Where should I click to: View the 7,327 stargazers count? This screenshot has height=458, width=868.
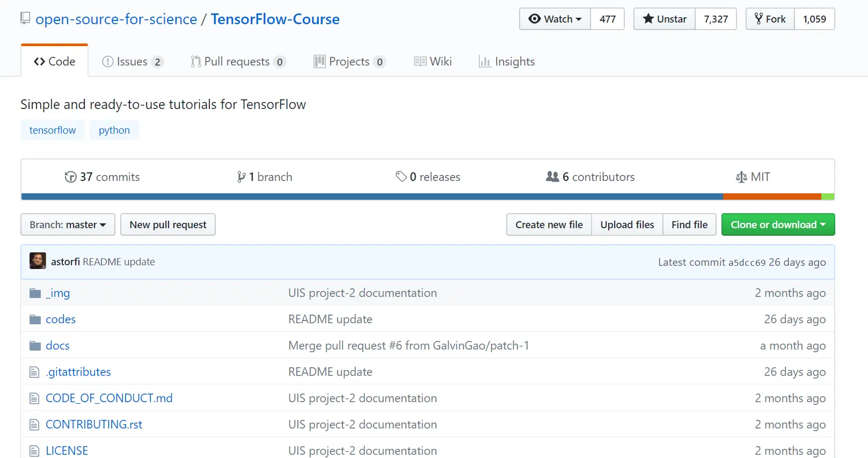716,19
